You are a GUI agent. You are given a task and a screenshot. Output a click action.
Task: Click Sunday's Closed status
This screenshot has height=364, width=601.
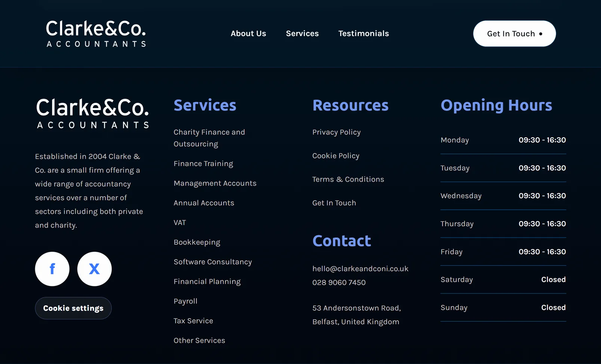tap(553, 308)
